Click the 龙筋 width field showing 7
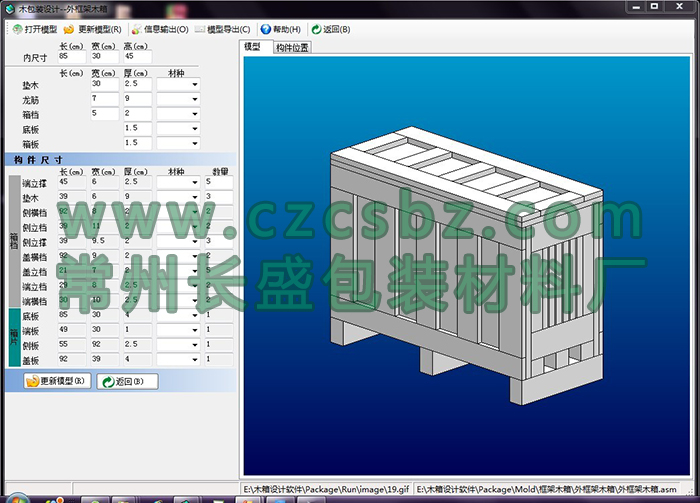This screenshot has height=503, width=700. coord(105,99)
